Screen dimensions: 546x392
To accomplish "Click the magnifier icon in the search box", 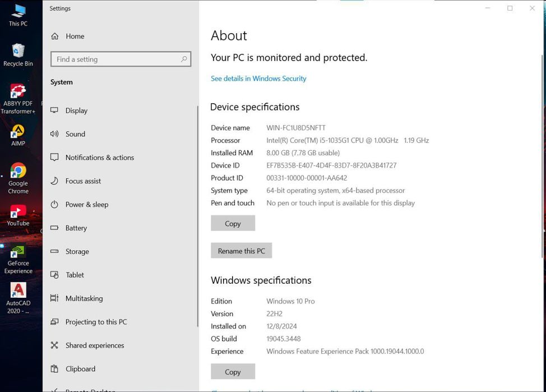I will click(184, 59).
